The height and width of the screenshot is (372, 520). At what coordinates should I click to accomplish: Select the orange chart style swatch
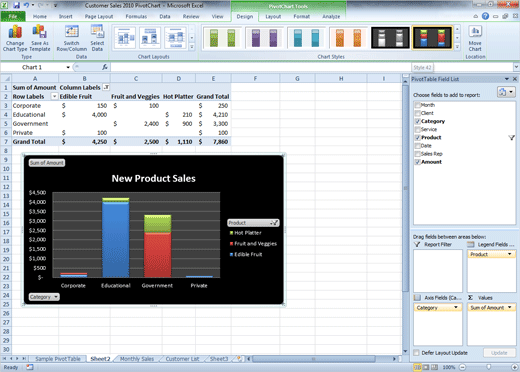[348, 38]
